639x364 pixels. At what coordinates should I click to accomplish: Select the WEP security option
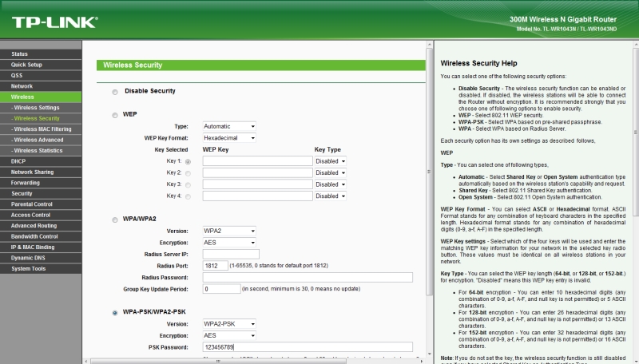tap(115, 115)
